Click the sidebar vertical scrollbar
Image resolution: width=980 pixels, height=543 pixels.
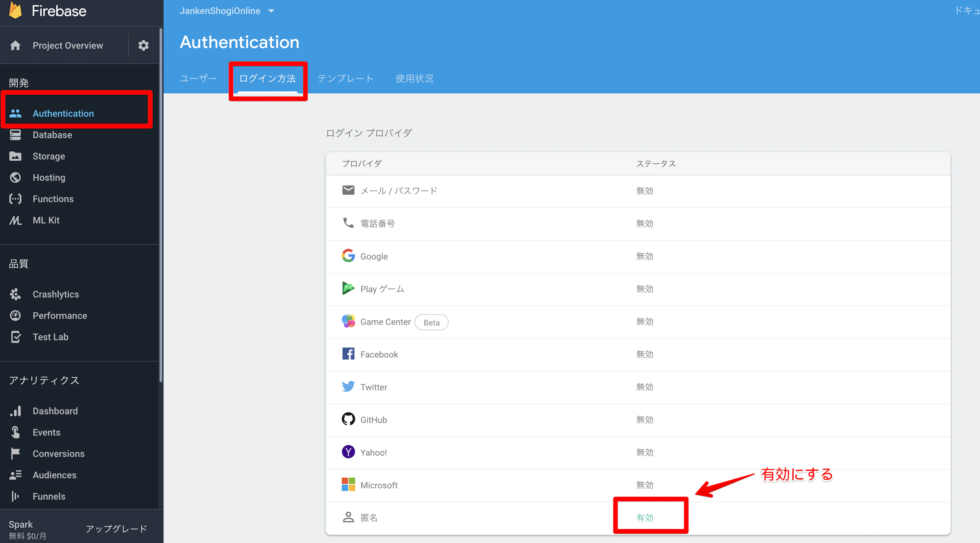[x=161, y=205]
